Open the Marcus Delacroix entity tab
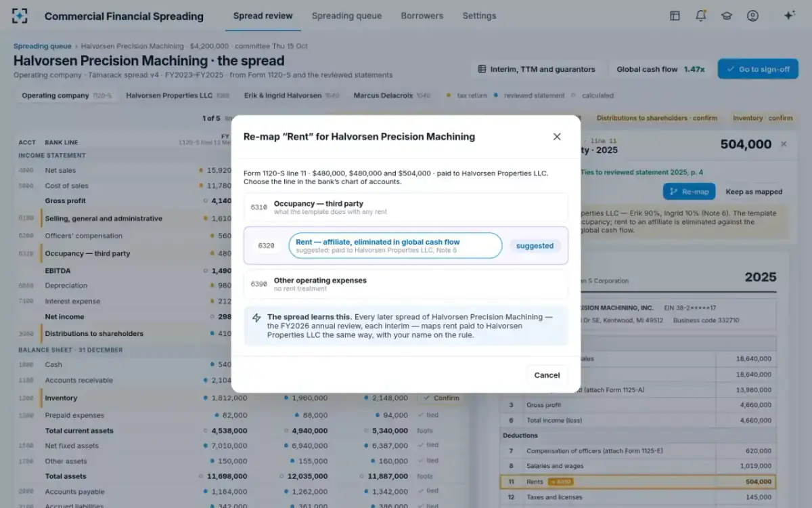812x508 pixels. [x=392, y=96]
